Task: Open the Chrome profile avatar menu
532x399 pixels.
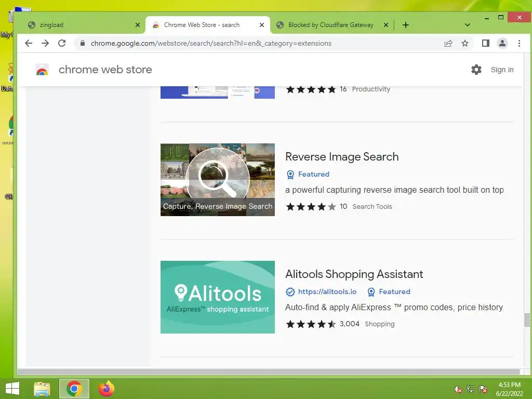Action: [x=502, y=43]
